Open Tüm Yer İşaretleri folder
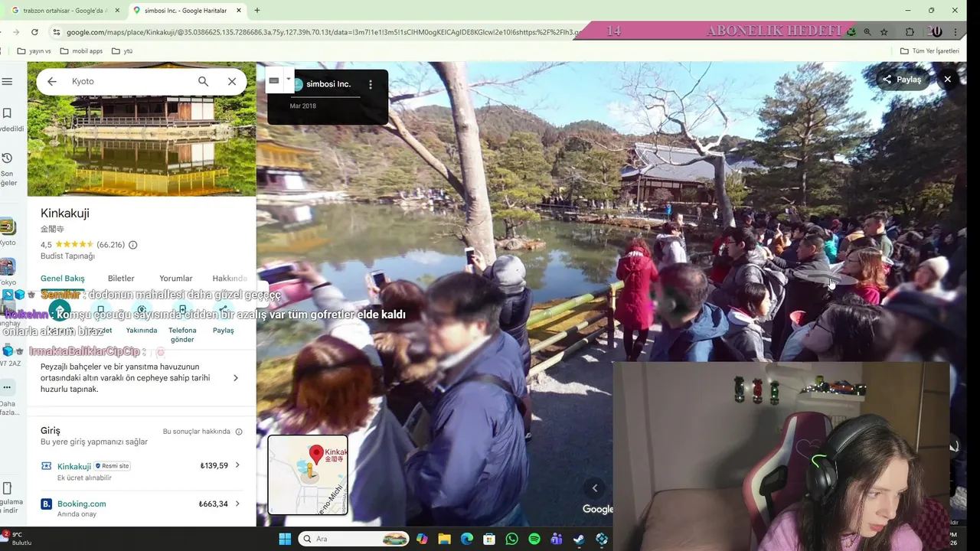Image resolution: width=980 pixels, height=551 pixels. click(929, 51)
